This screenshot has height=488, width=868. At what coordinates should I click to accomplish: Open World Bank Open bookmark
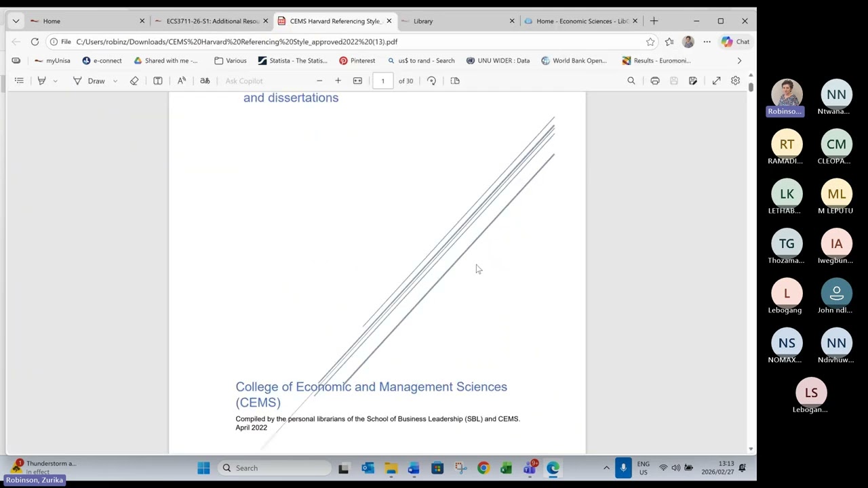tap(574, 60)
